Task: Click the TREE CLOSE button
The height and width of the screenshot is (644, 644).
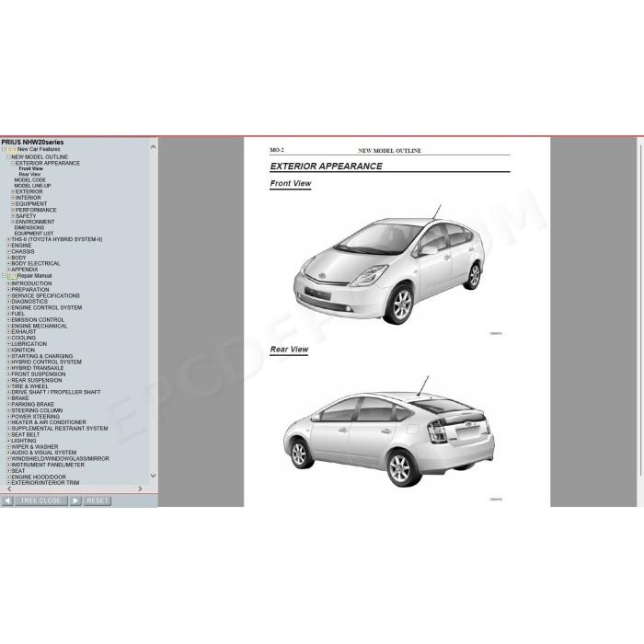Action: tap(40, 500)
